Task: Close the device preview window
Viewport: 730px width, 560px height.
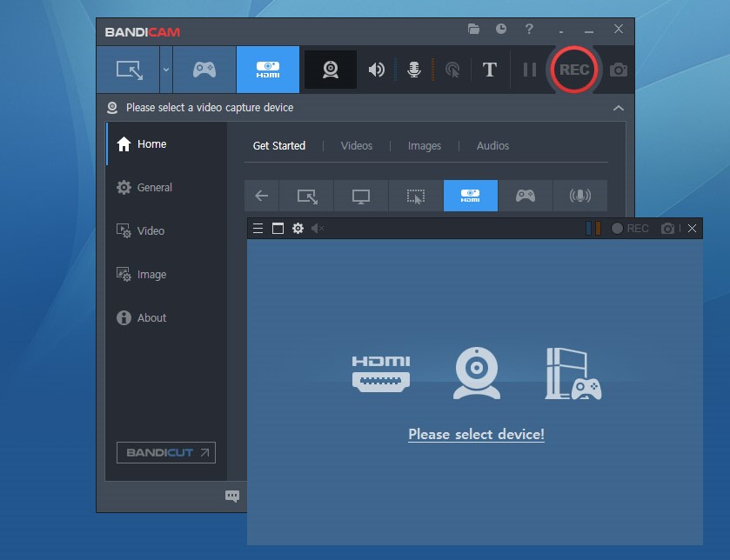Action: point(693,229)
